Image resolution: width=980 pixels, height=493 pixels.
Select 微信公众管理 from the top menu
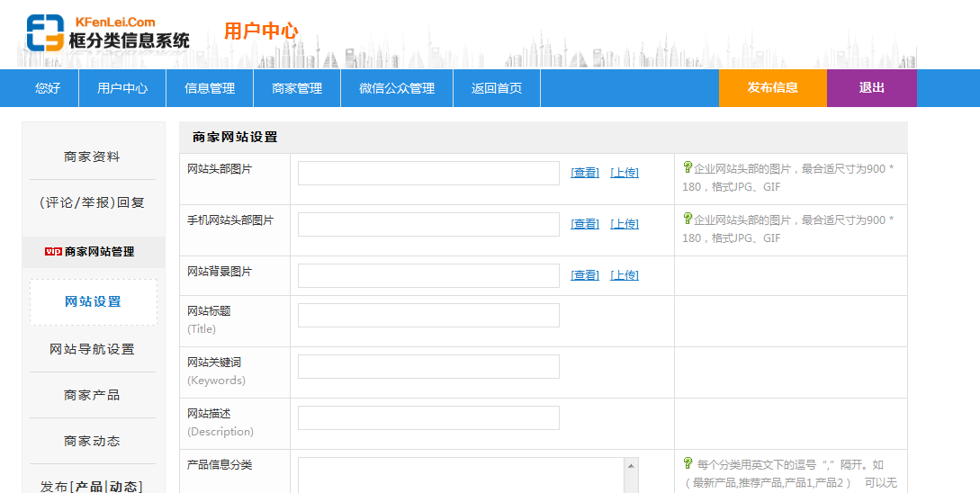click(x=397, y=88)
